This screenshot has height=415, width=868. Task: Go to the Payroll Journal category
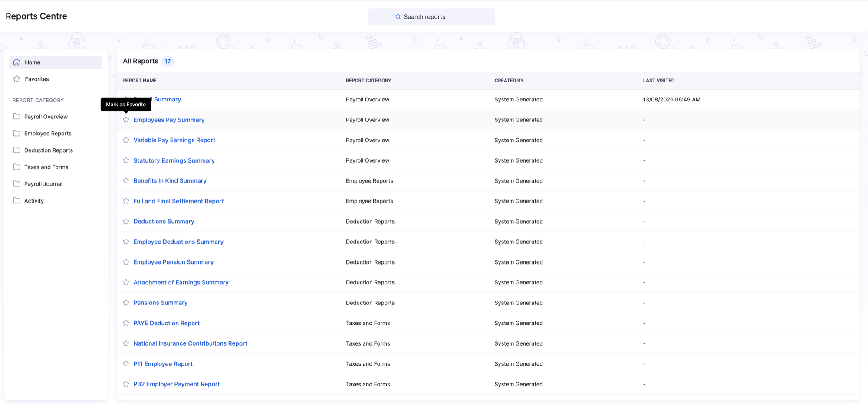[x=43, y=184]
